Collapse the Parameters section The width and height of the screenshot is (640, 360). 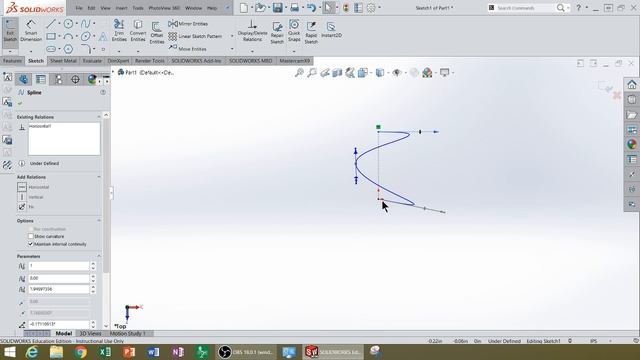[x=99, y=256]
